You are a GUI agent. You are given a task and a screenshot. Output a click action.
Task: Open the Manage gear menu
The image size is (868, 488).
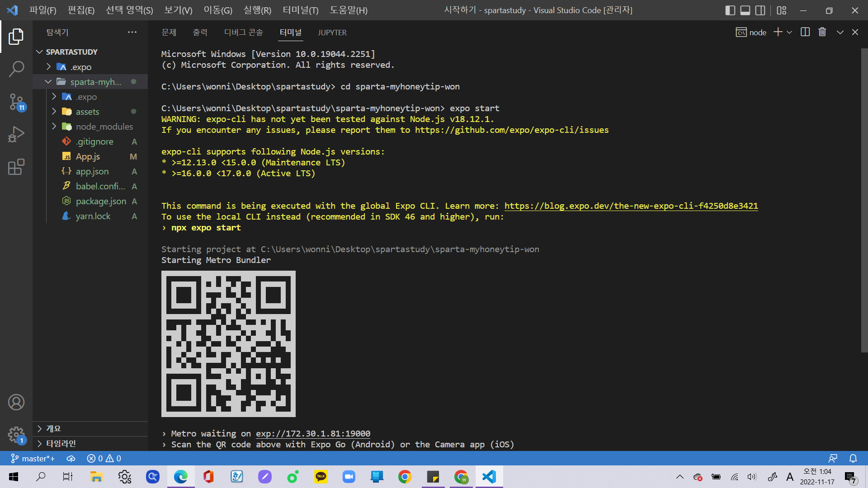[16, 435]
